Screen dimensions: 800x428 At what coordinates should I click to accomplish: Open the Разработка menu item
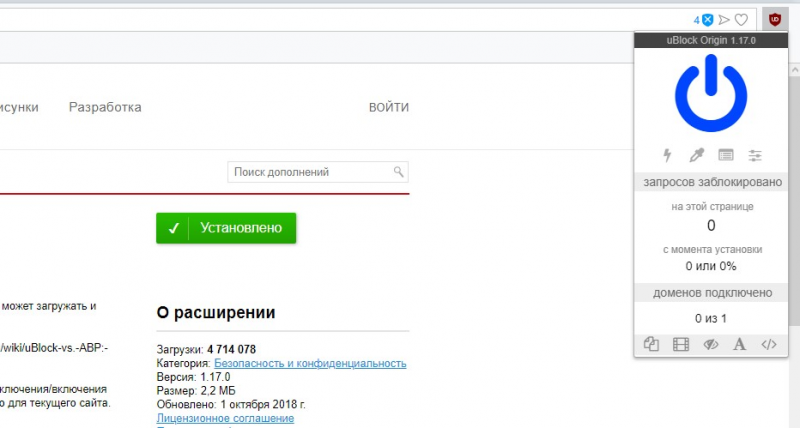point(105,107)
